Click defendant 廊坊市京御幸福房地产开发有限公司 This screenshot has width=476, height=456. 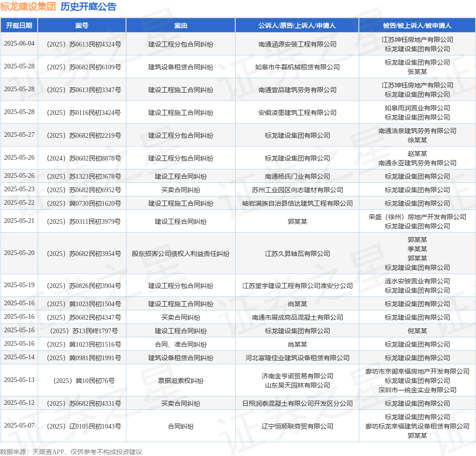tap(417, 371)
